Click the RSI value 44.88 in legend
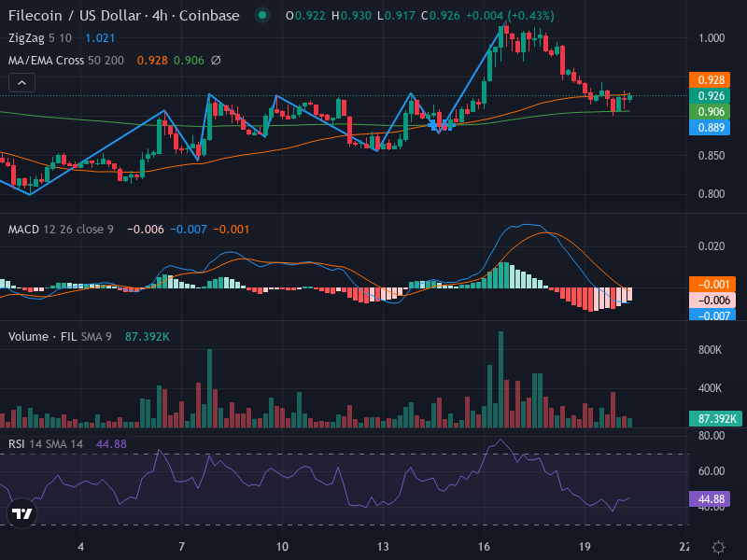Screen dimensions: 747x560 (x=111, y=444)
